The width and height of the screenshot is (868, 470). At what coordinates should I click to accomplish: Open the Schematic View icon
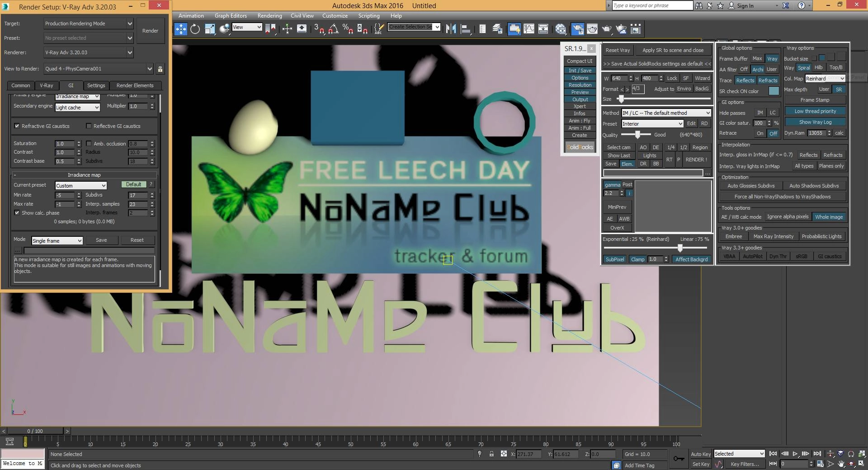click(x=543, y=29)
